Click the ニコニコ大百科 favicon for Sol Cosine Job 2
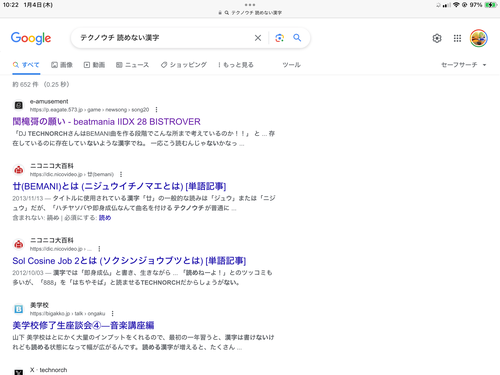 coord(19,244)
